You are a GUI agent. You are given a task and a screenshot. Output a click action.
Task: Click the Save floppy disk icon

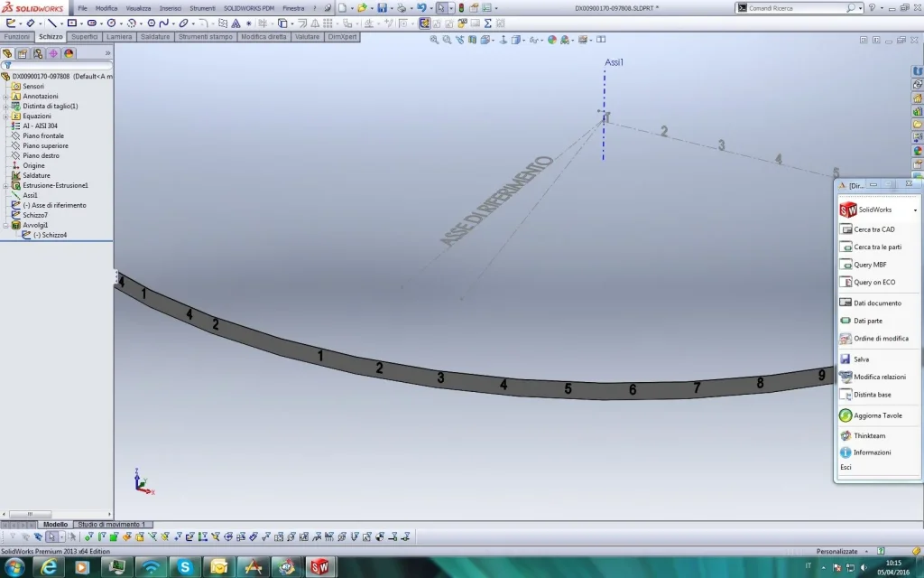click(x=383, y=7)
